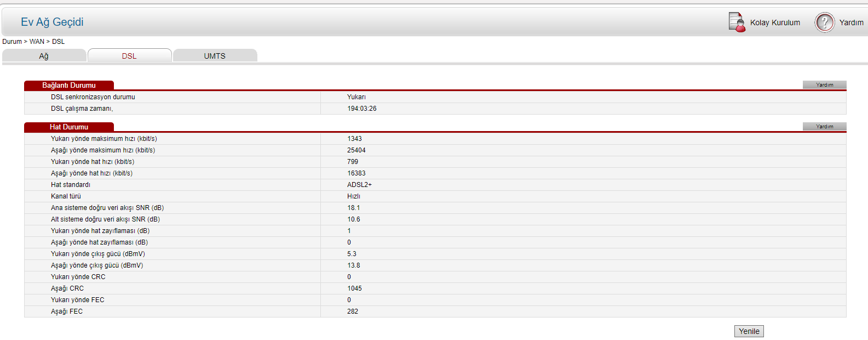Select the DSL tab
868x340 pixels.
(129, 56)
